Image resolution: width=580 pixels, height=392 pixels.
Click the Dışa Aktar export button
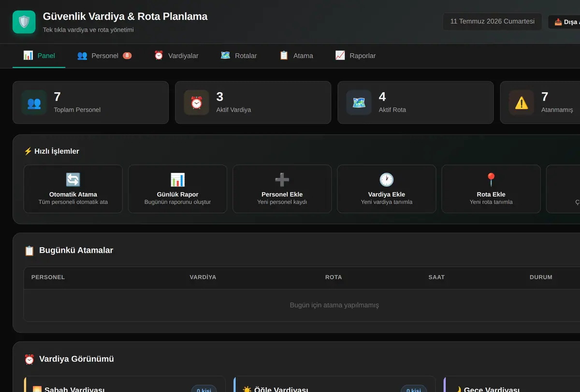[x=565, y=22]
